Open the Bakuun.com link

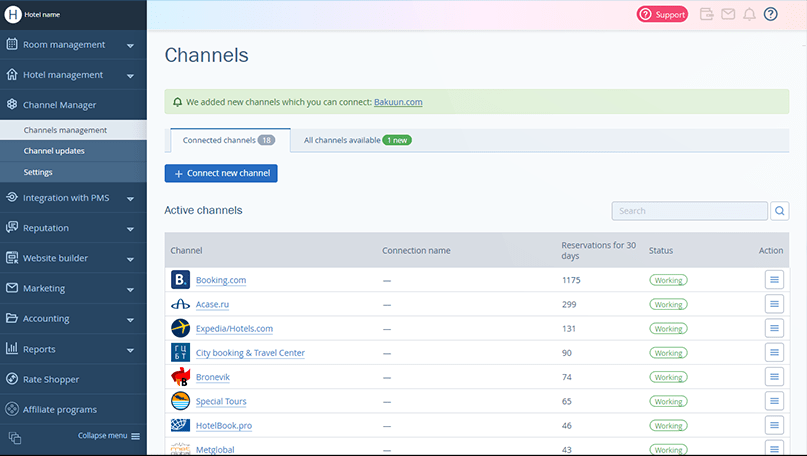[398, 102]
